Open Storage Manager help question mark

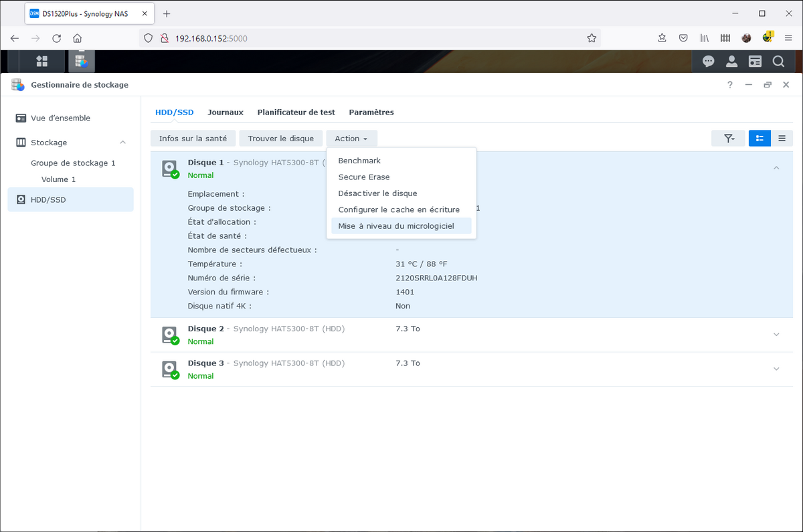click(x=730, y=85)
